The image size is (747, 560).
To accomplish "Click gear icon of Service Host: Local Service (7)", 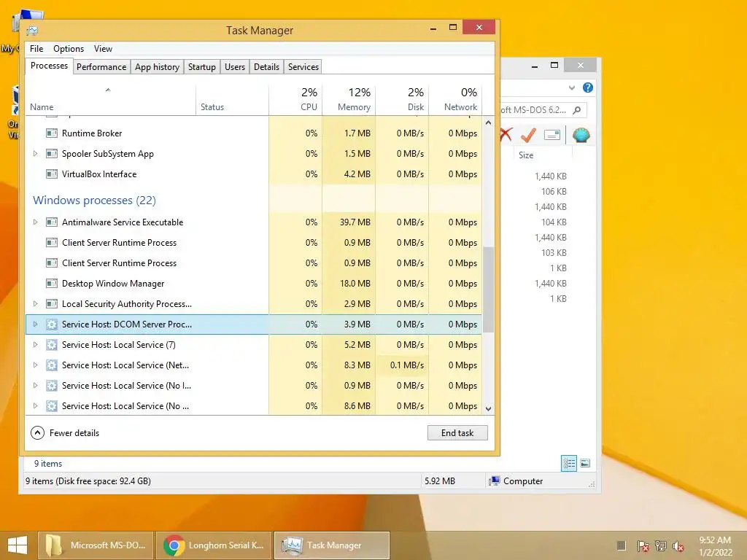I will pos(52,345).
